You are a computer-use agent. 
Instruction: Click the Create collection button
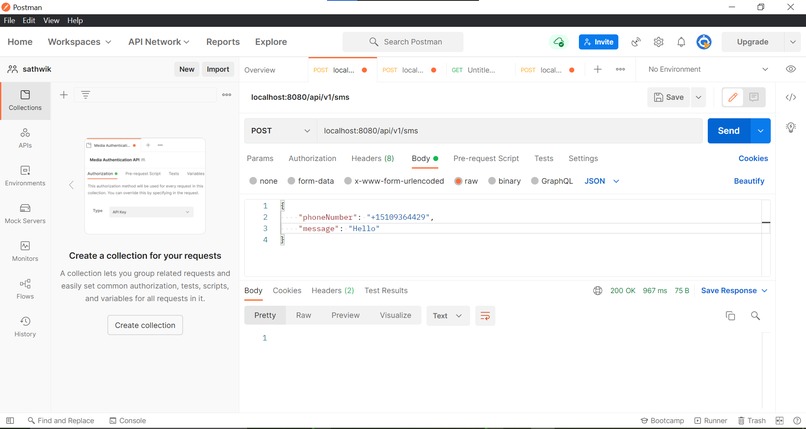pyautogui.click(x=145, y=325)
